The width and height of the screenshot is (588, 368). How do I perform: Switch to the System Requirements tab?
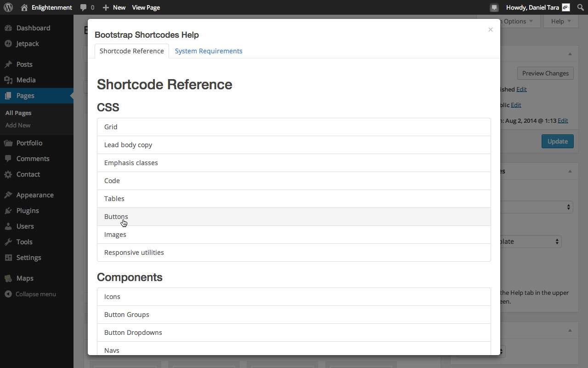[x=209, y=51]
